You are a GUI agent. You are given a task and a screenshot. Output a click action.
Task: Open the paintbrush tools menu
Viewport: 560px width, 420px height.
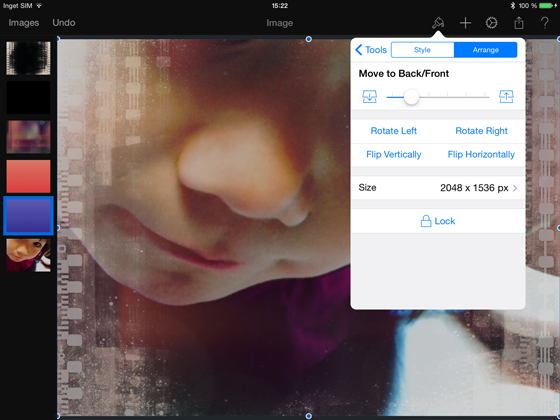click(438, 23)
